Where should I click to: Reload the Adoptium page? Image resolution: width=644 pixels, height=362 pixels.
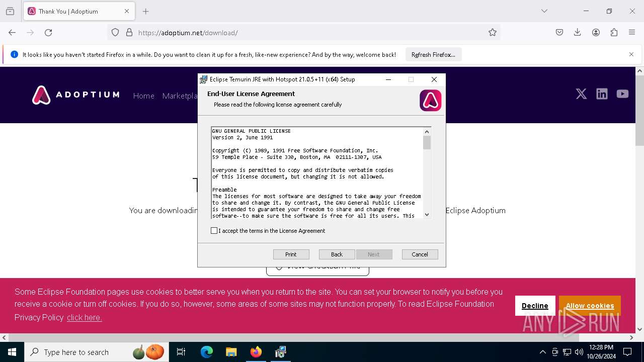(x=48, y=33)
